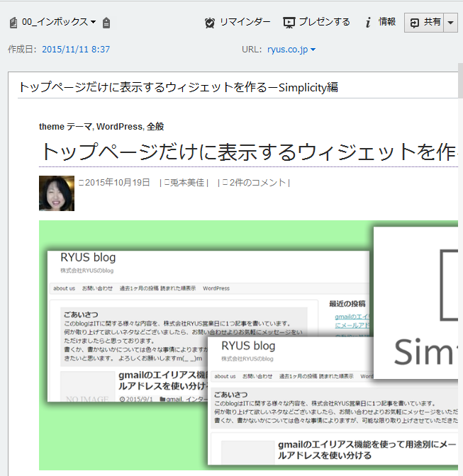Click the presentation screen icon
The height and width of the screenshot is (476, 463).
[x=289, y=23]
